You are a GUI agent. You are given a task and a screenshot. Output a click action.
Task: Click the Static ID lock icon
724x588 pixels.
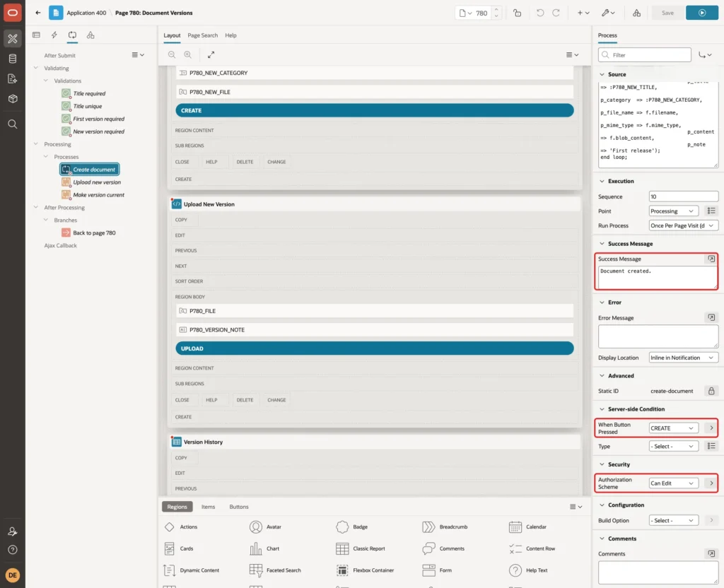click(x=711, y=391)
